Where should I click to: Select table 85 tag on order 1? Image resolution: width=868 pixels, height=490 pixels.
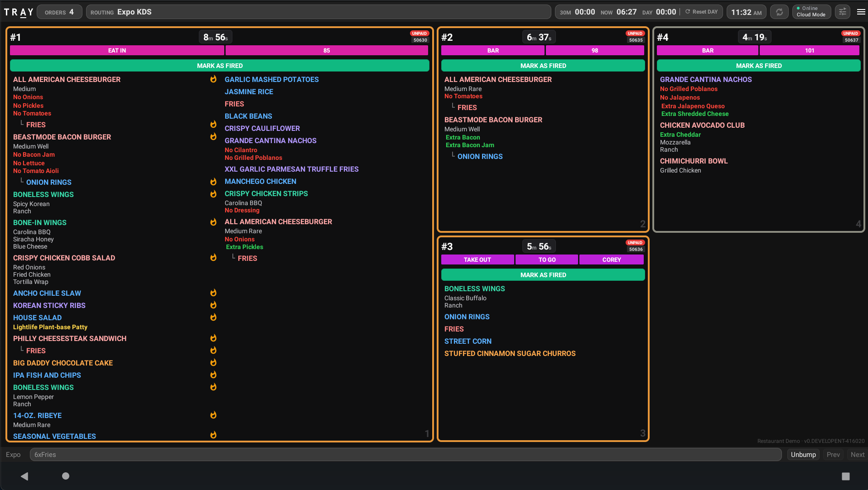pyautogui.click(x=327, y=50)
